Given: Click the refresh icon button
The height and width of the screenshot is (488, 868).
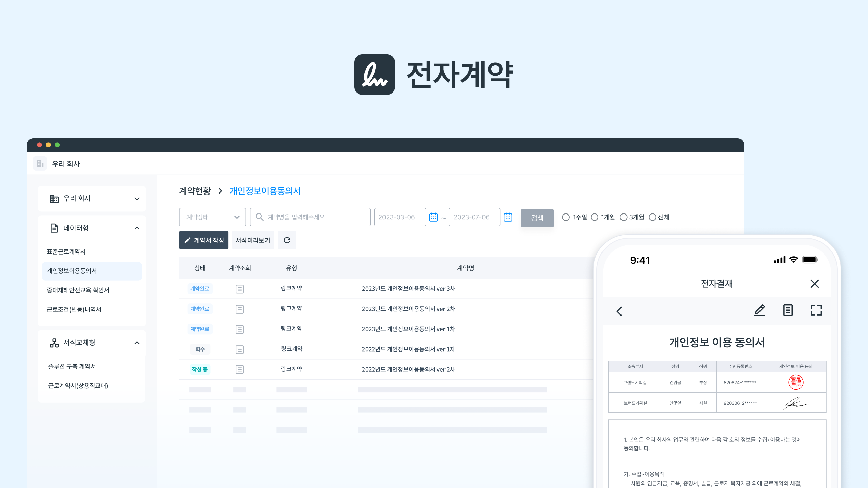Looking at the screenshot, I should coord(287,240).
